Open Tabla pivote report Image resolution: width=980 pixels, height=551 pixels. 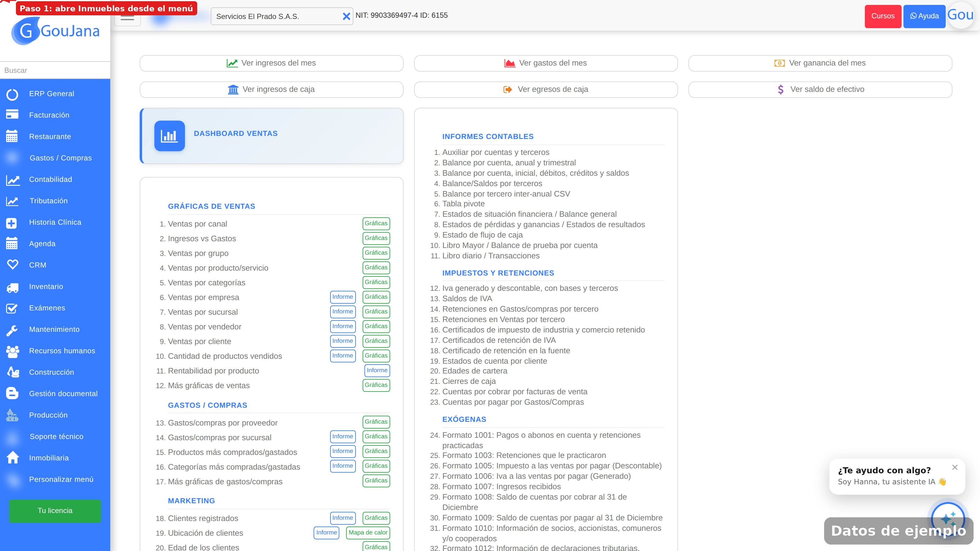coord(463,204)
